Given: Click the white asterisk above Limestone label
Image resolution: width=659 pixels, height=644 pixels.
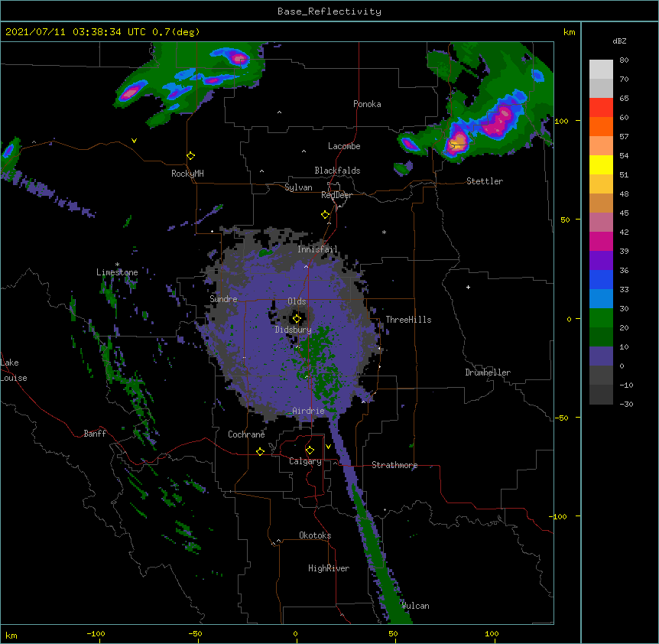Looking at the screenshot, I should point(117,265).
